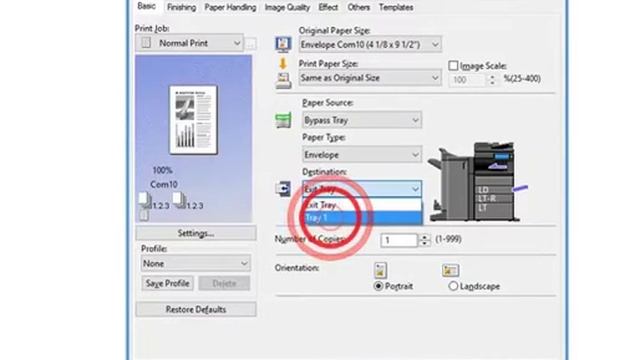Expand the Profile dropdown
This screenshot has height=360, width=640.
pyautogui.click(x=196, y=264)
